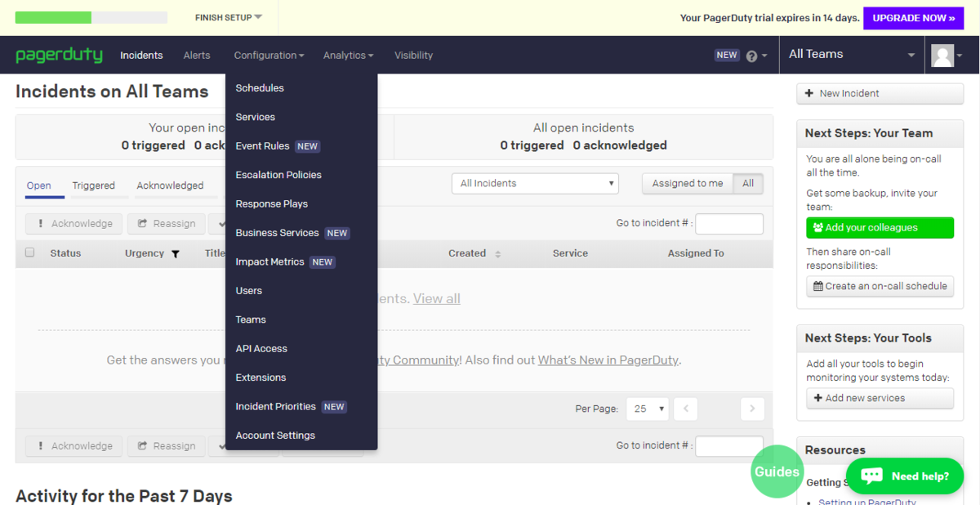The height and width of the screenshot is (505, 980).
Task: Toggle the select-all incidents checkbox
Action: tap(30, 252)
